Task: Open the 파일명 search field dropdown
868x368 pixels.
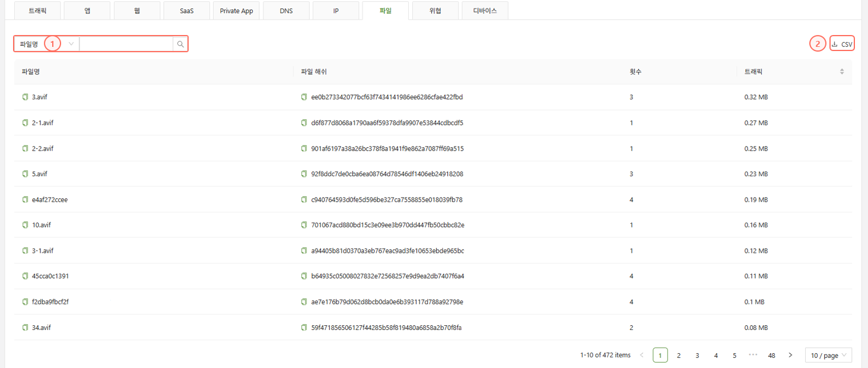Action: 71,44
